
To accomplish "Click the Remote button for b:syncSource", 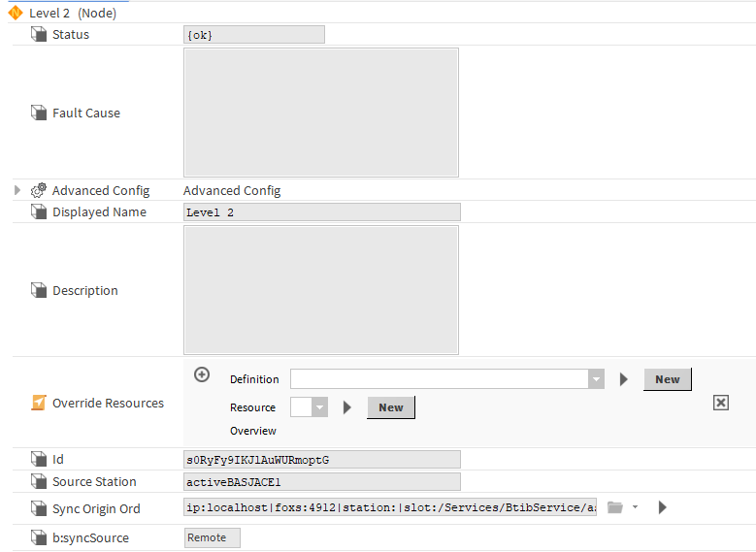I will tap(212, 538).
